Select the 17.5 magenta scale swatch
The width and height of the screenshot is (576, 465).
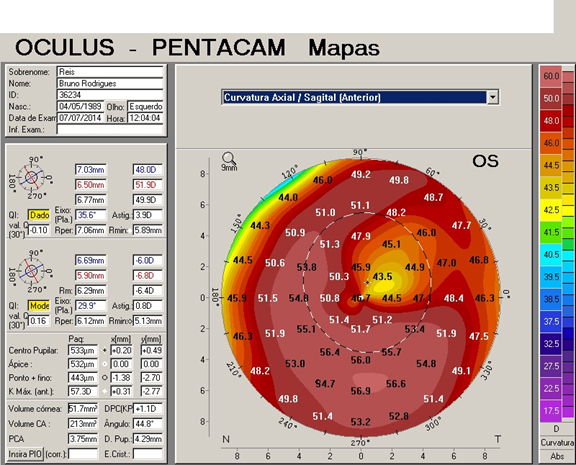(x=551, y=411)
